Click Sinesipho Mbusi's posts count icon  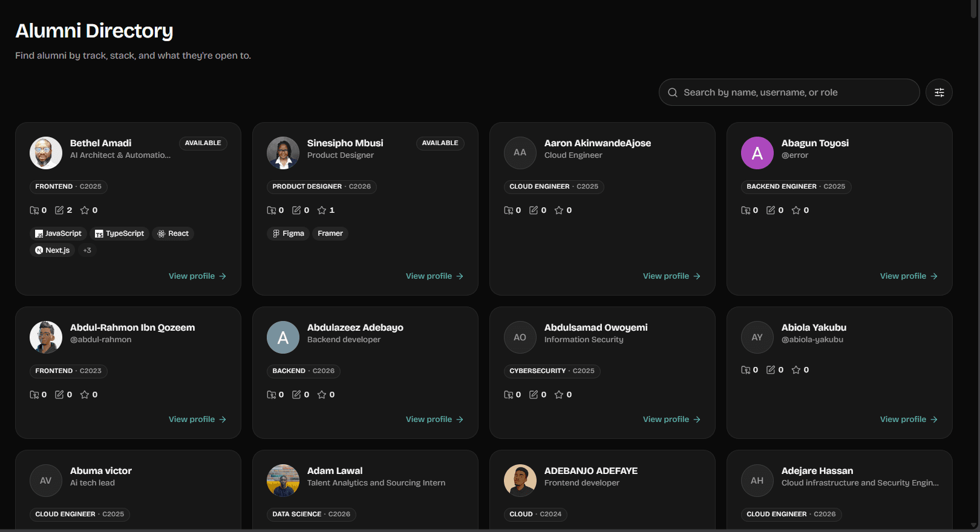tap(296, 210)
